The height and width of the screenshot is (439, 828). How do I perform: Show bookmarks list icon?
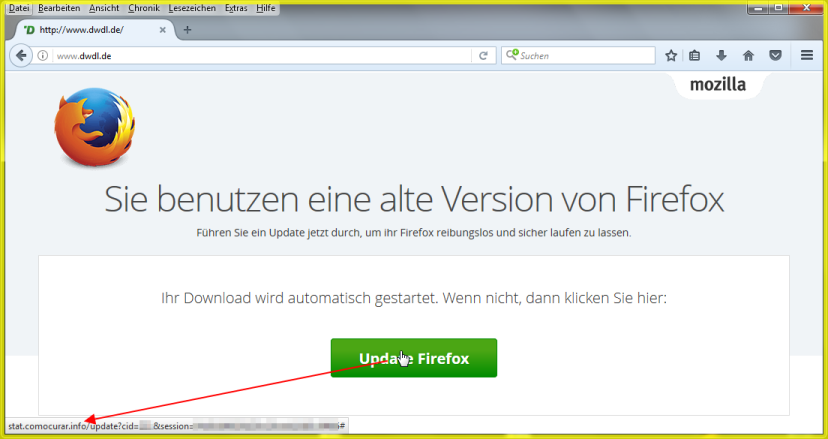694,55
